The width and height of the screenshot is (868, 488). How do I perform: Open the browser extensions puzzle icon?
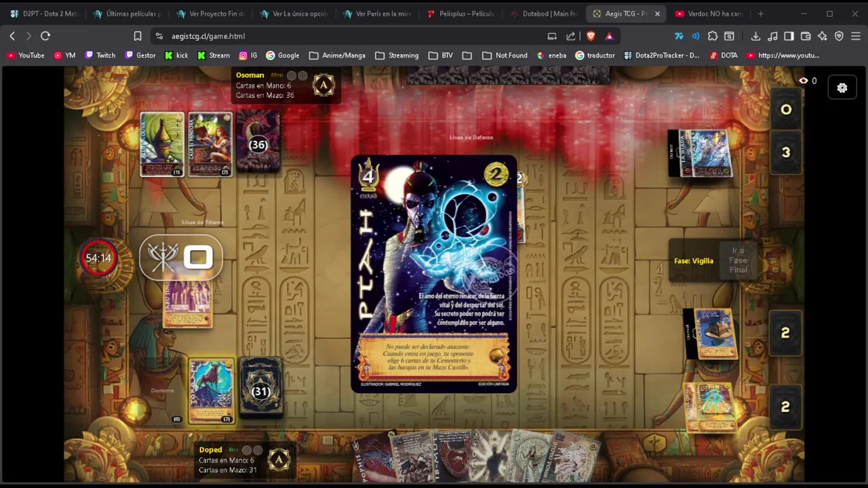pyautogui.click(x=712, y=36)
